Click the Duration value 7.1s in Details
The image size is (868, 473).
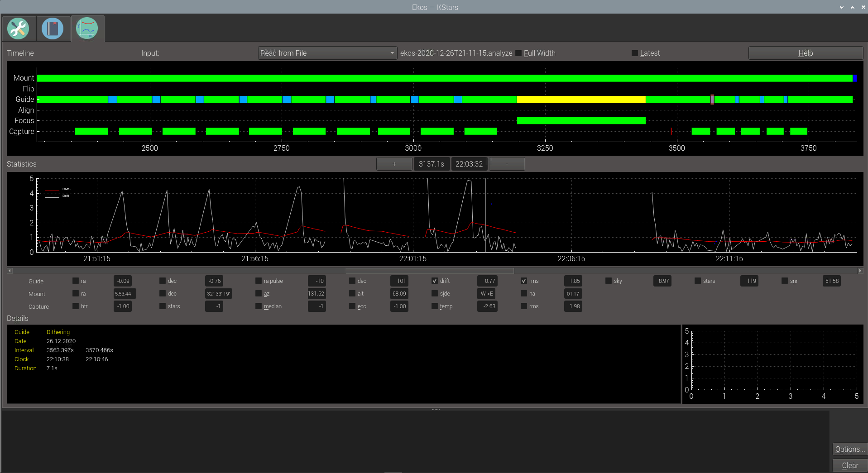pos(52,368)
